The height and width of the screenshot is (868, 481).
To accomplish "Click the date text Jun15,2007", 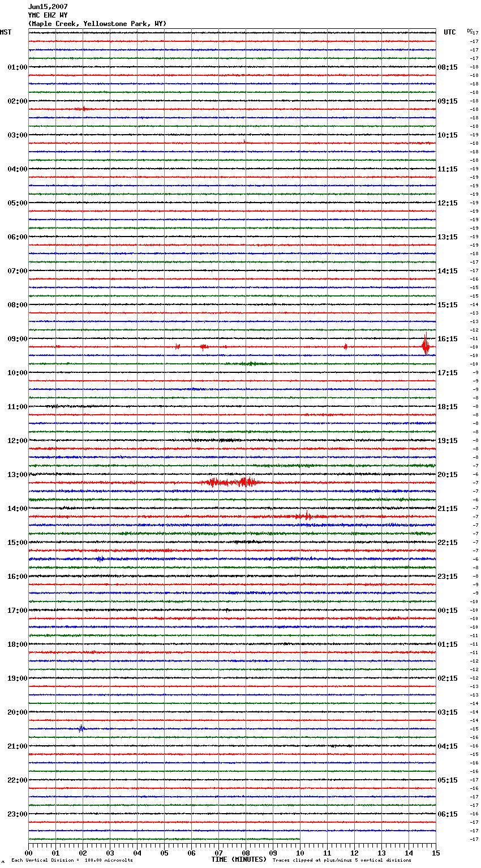I will [48, 7].
